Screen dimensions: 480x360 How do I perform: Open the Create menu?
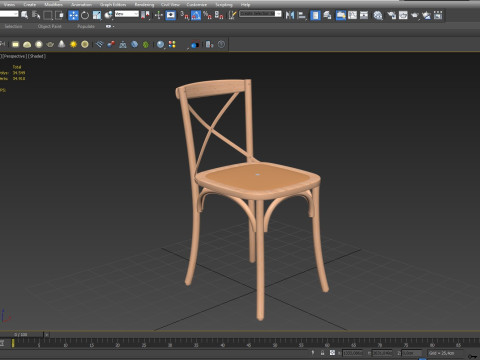click(30, 5)
